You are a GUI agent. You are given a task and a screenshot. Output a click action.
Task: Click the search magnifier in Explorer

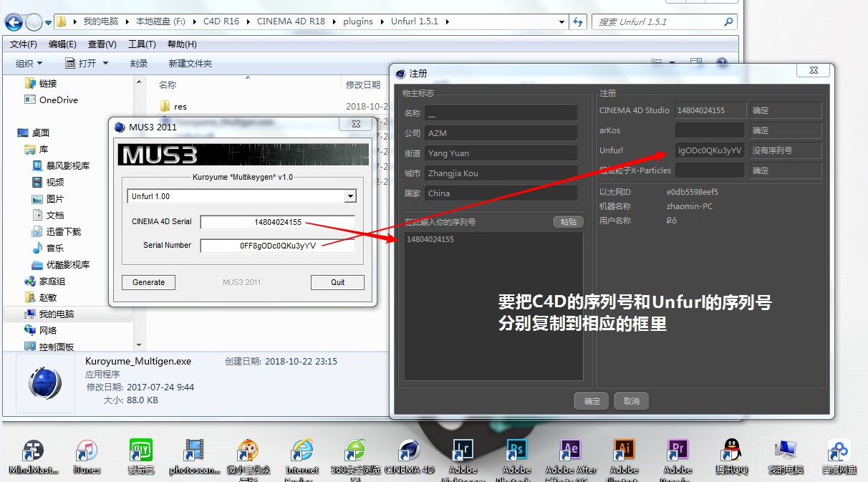[729, 21]
